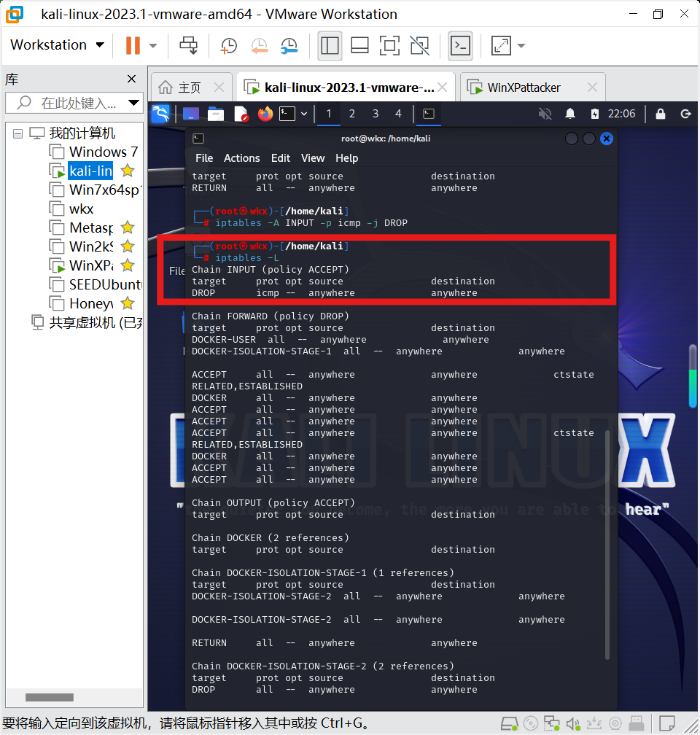Select the shared VMs node 共享虚拟机
Image resolution: width=700 pixels, height=735 pixels.
86,322
